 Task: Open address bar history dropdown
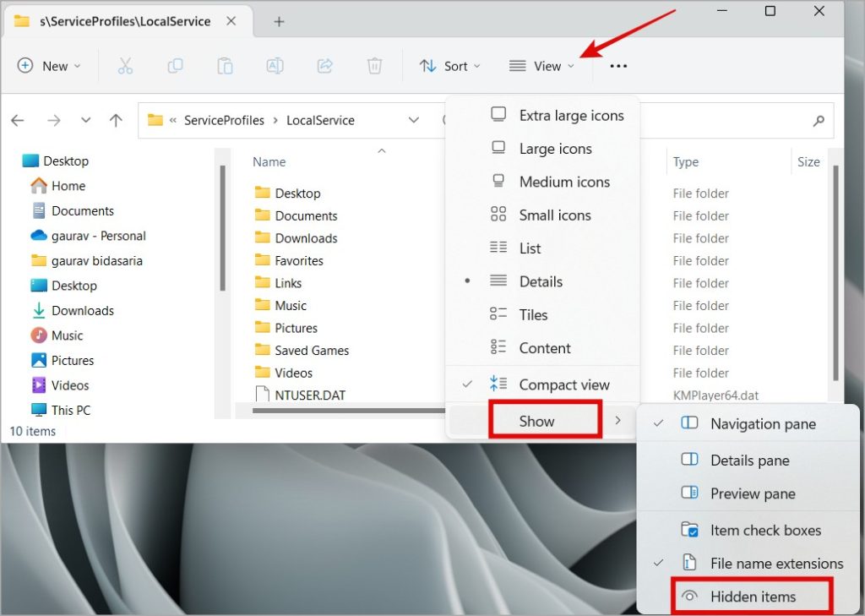pyautogui.click(x=413, y=120)
